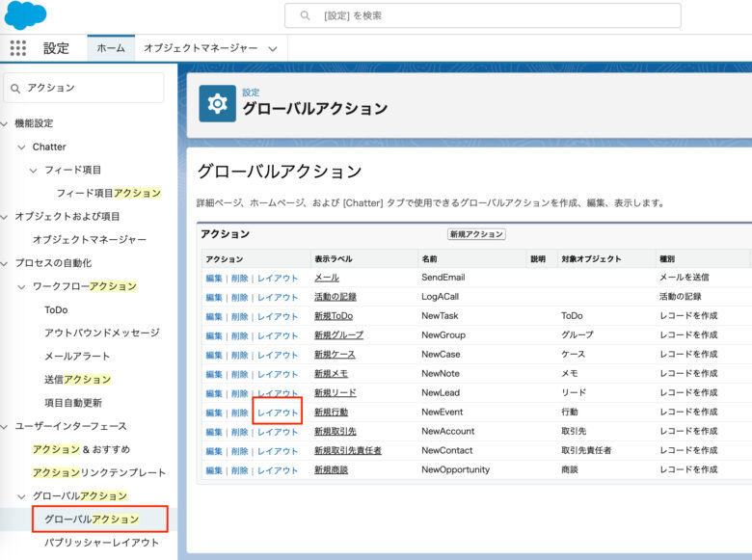The image size is (752, 560).
Task: Click 編集 for the 新規ケース row
Action: coord(214,355)
